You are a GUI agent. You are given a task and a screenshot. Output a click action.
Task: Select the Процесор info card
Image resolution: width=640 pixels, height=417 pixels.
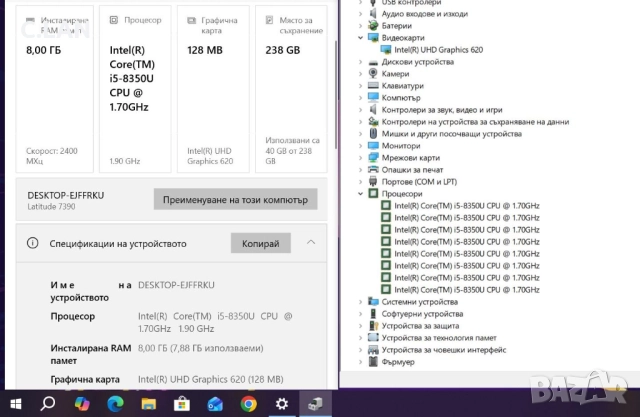point(135,89)
